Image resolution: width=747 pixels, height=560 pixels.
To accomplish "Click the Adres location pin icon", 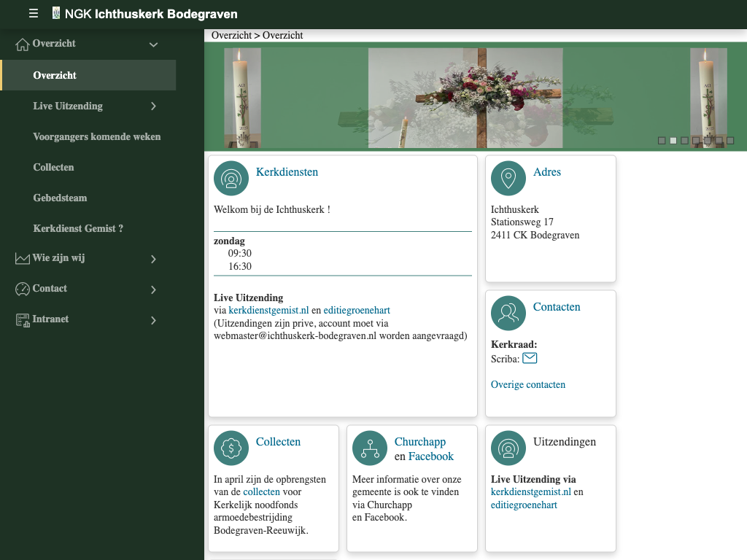I will [x=508, y=179].
